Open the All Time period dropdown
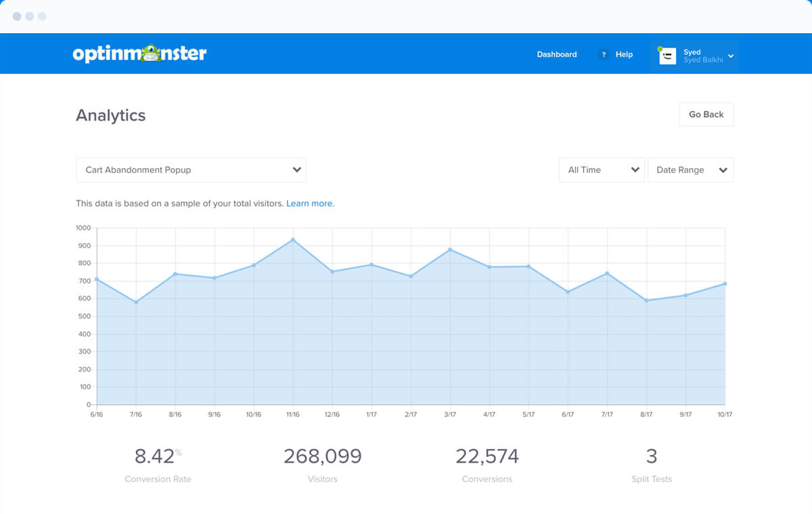Image resolution: width=812 pixels, height=514 pixels. pos(602,170)
